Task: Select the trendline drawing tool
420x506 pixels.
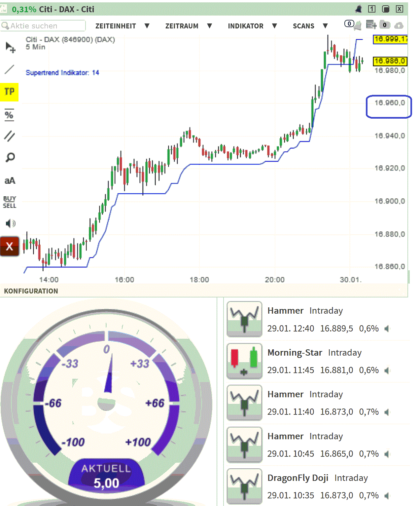Action: [x=9, y=69]
